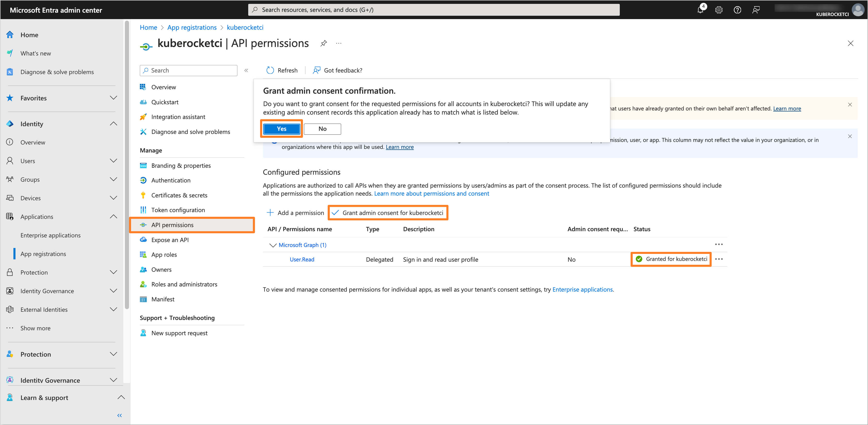Viewport: 868px width, 425px height.
Task: Select Expose an API
Action: click(x=170, y=240)
